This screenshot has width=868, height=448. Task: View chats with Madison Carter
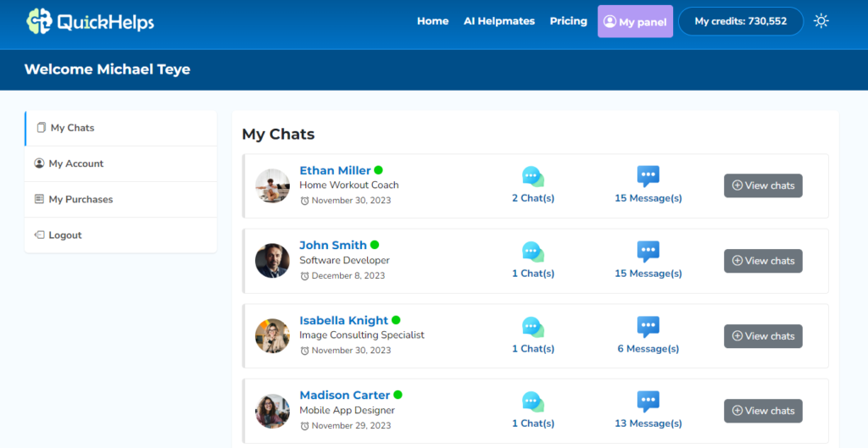[x=763, y=411]
